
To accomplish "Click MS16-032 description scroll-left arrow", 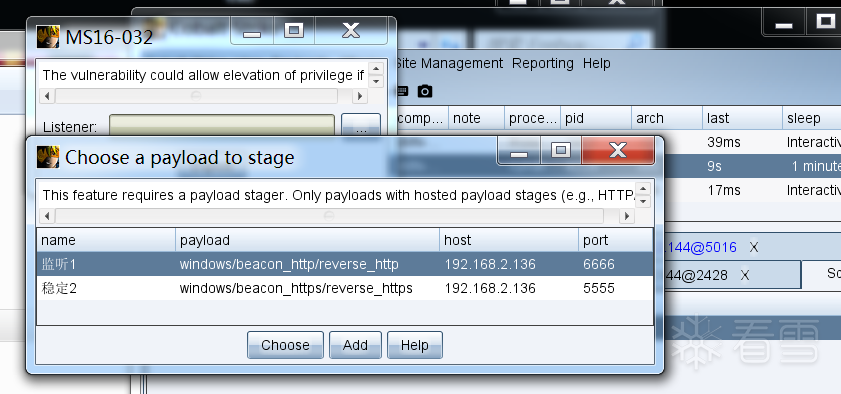I will point(47,96).
